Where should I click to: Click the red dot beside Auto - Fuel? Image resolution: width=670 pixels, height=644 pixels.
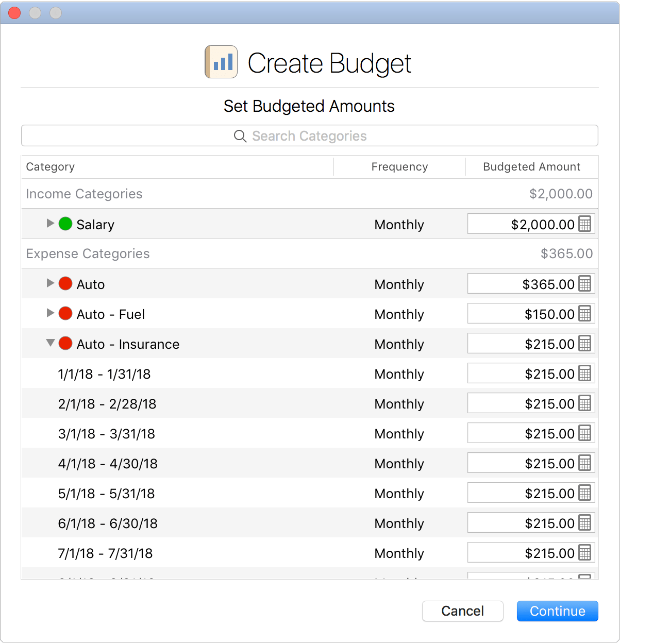pyautogui.click(x=65, y=314)
